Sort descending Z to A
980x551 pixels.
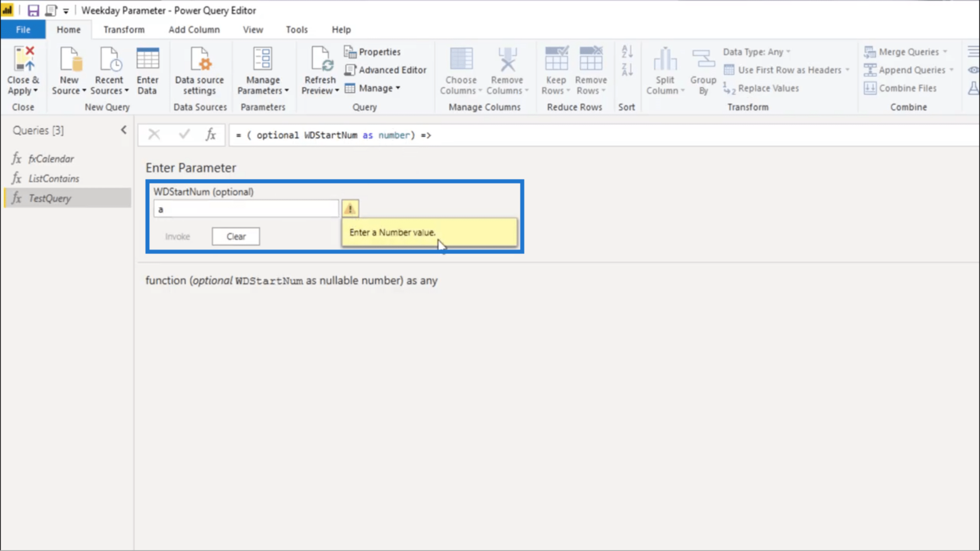[627, 70]
